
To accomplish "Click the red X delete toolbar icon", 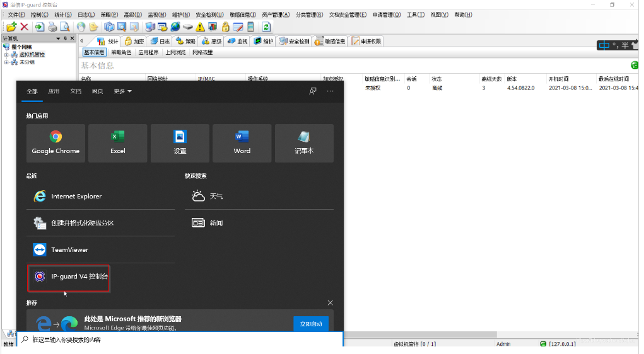I will pos(24,27).
